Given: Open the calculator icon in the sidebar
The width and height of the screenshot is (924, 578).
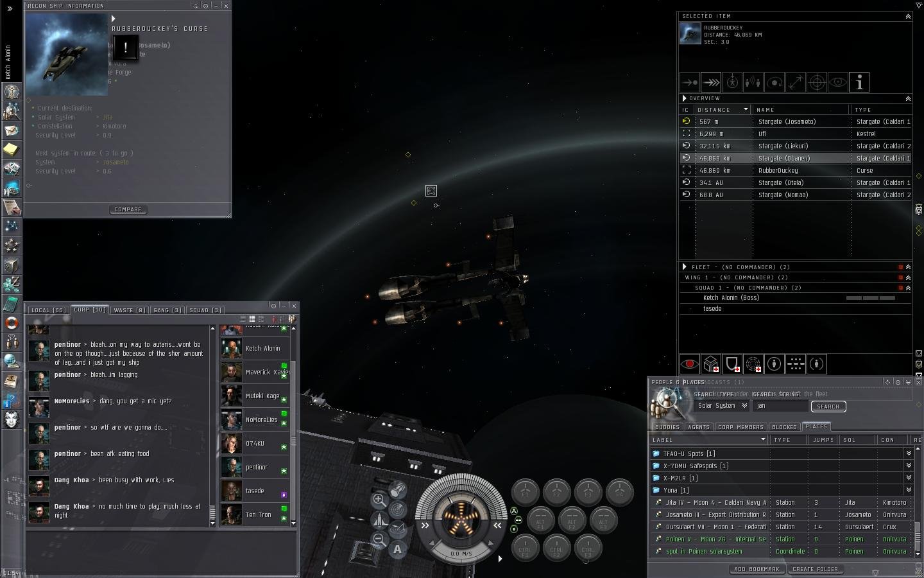Looking at the screenshot, I should click(12, 303).
